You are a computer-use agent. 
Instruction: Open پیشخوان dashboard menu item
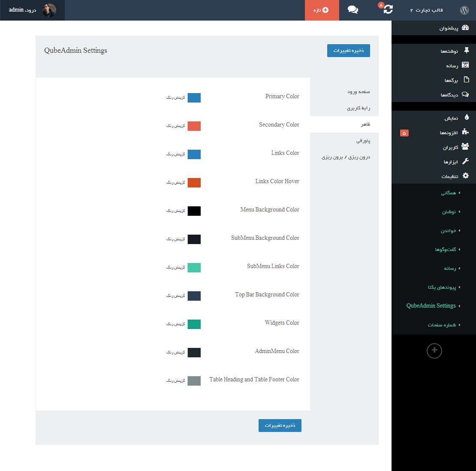pyautogui.click(x=434, y=28)
